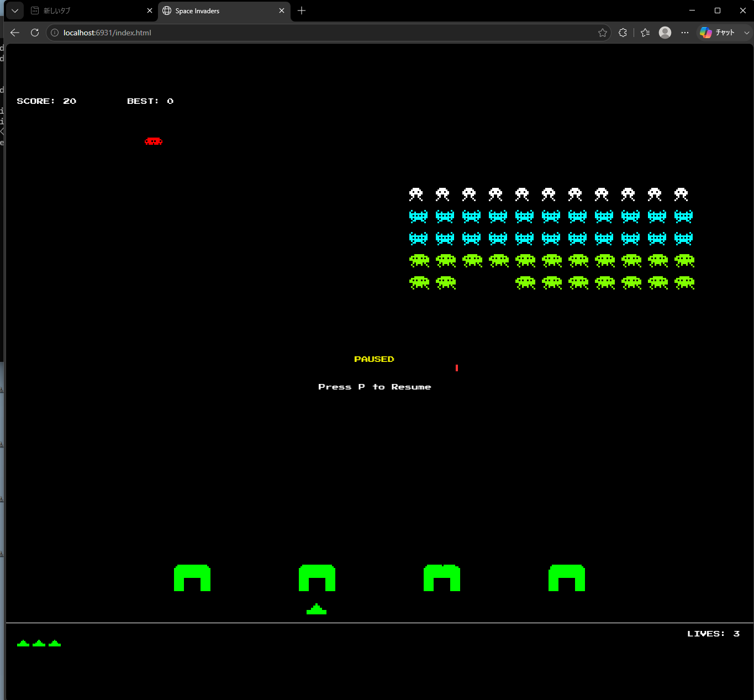Open the browser settings and more menu
This screenshot has width=754, height=700.
[685, 33]
